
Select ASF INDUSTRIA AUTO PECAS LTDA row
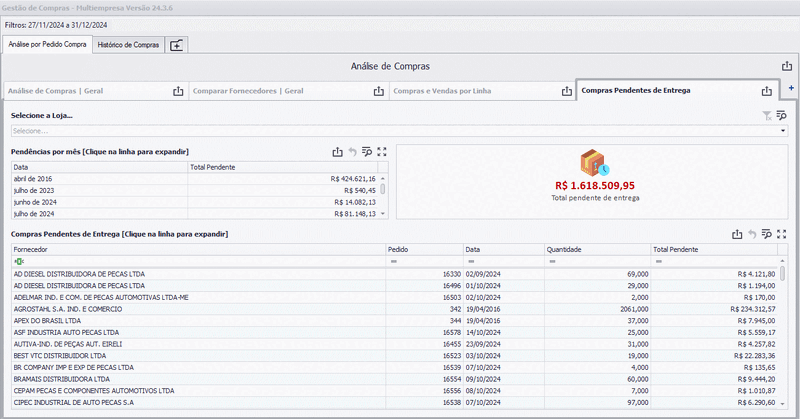point(394,333)
